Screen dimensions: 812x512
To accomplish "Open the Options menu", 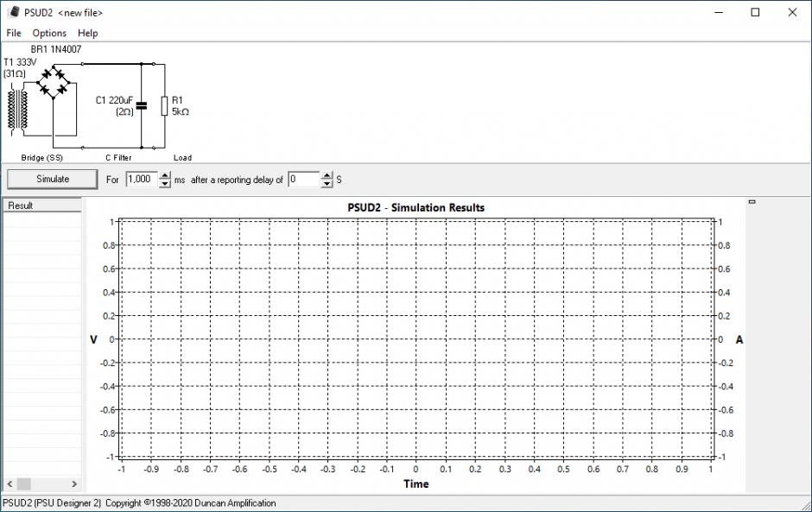I will (x=49, y=33).
